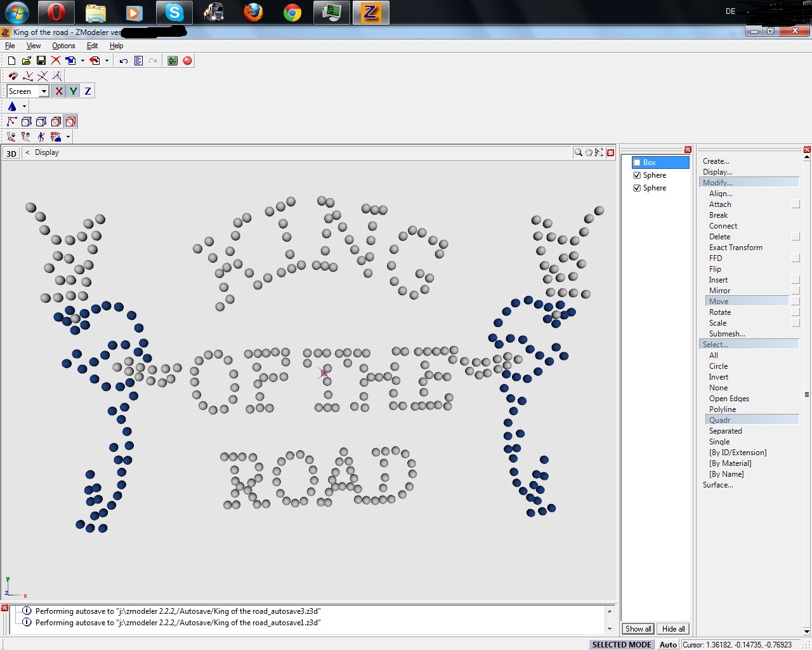The width and height of the screenshot is (812, 650).
Task: Click the Auto indicator in status bar
Action: [668, 644]
